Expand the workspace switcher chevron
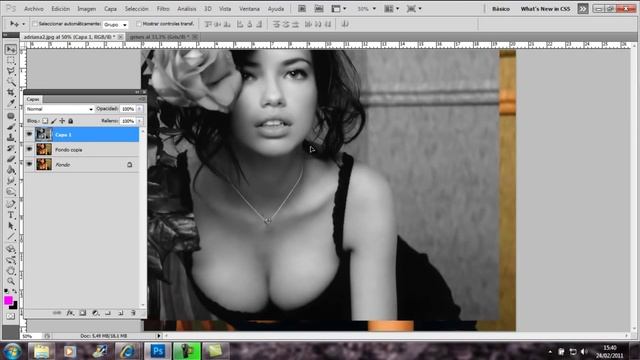This screenshot has width=640, height=360. [583, 9]
